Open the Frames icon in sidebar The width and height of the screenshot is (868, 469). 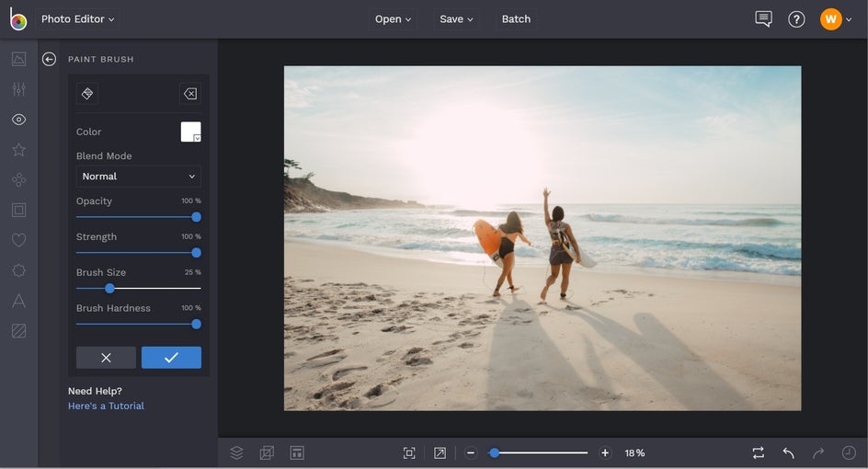coord(18,210)
